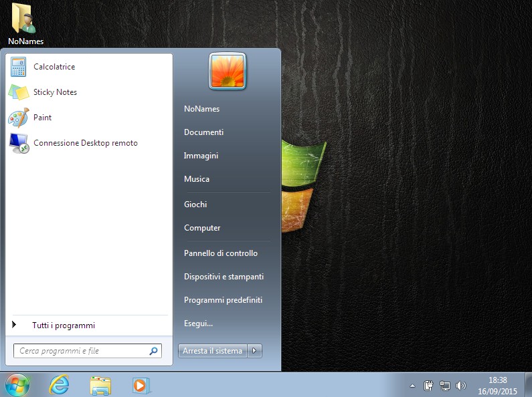
Task: Launch Sticky Notes from its icon
Action: pyautogui.click(x=18, y=92)
